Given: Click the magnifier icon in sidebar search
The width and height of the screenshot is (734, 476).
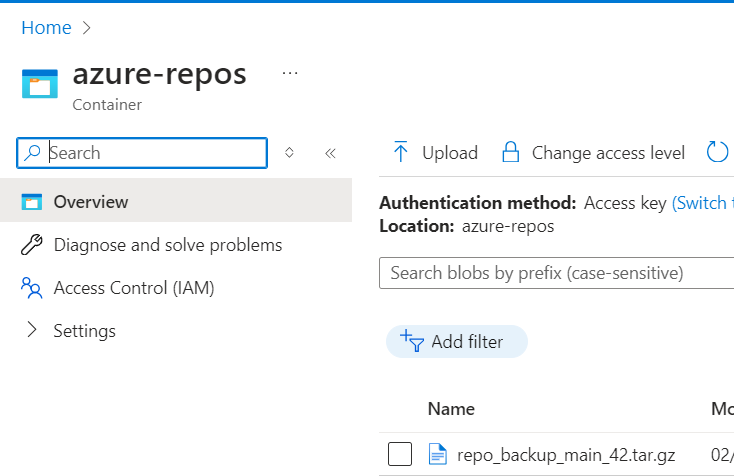Looking at the screenshot, I should coord(32,153).
